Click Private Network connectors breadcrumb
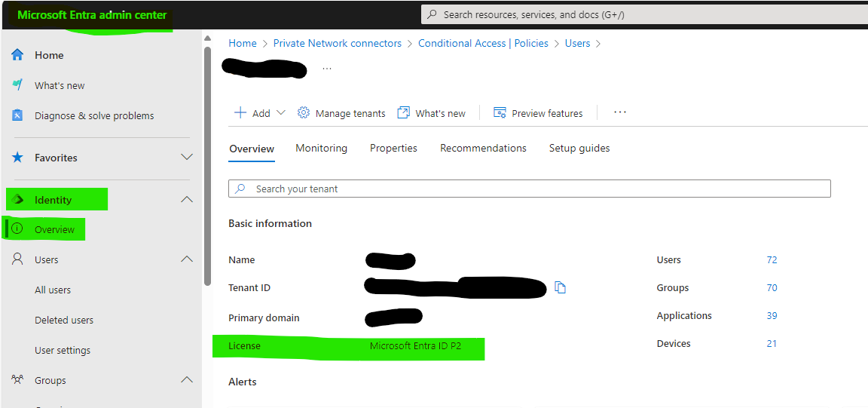This screenshot has height=408, width=868. coord(337,43)
